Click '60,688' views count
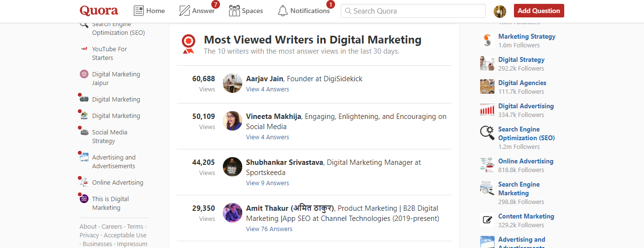 (204, 78)
